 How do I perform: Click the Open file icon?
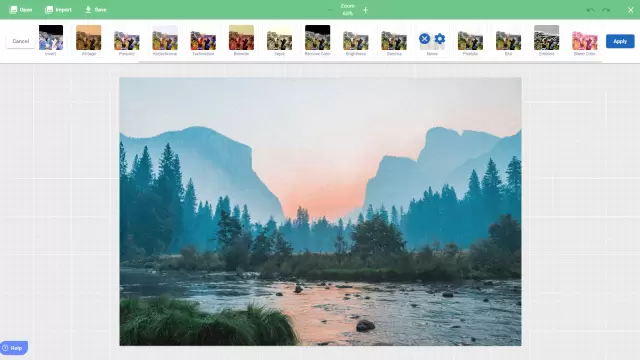click(x=13, y=9)
